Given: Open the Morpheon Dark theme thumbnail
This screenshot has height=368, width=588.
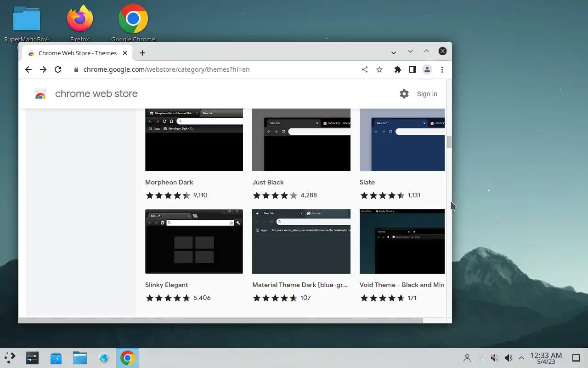Looking at the screenshot, I should pyautogui.click(x=194, y=140).
